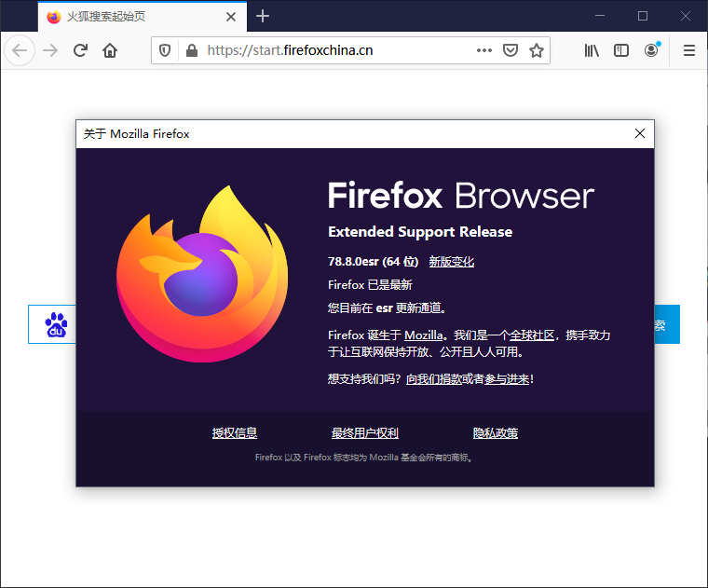Image resolution: width=708 pixels, height=588 pixels.
Task: Open a new tab with plus button
Action: click(x=263, y=16)
